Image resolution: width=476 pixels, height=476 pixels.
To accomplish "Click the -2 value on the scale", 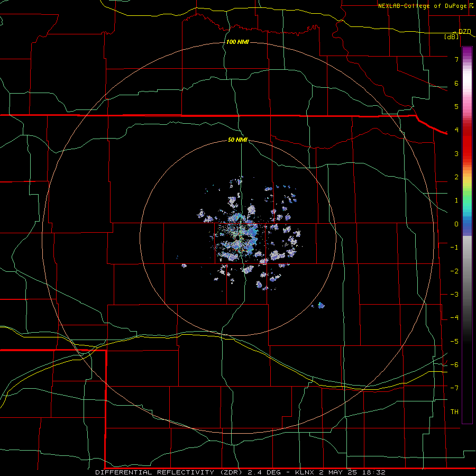I will [x=454, y=271].
